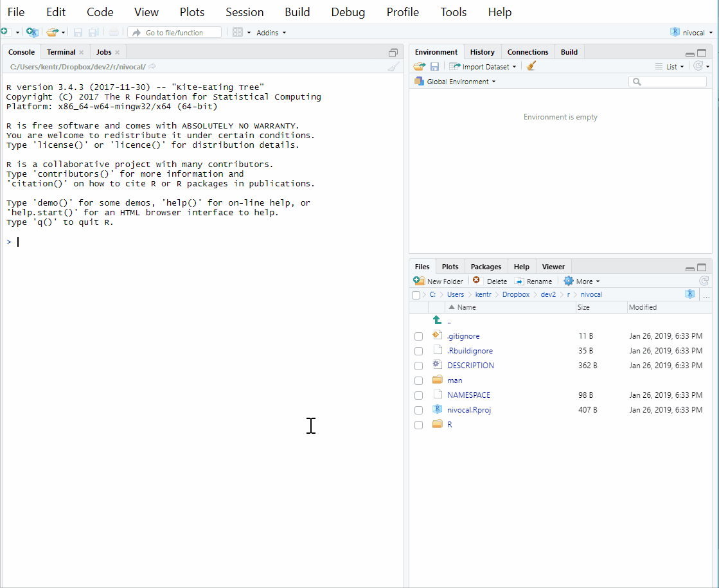Close the Jobs tab
719x588 pixels.
click(x=118, y=52)
